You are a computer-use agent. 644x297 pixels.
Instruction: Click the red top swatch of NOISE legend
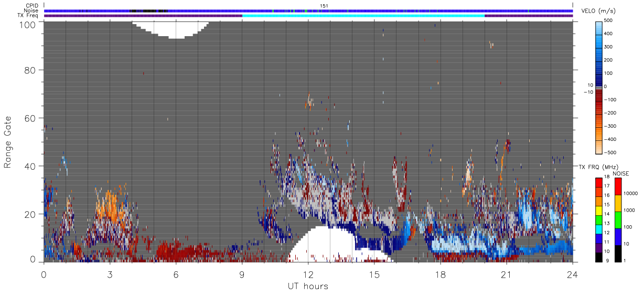click(618, 186)
